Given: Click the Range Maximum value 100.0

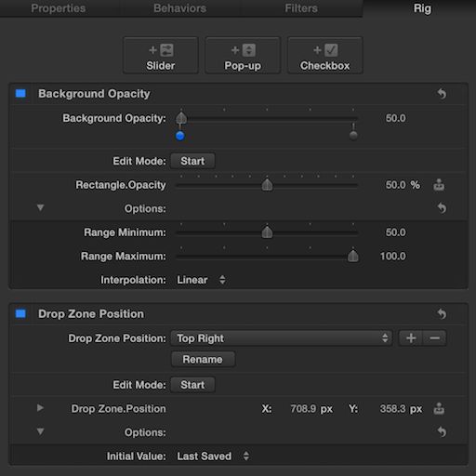Looking at the screenshot, I should click(x=392, y=257).
